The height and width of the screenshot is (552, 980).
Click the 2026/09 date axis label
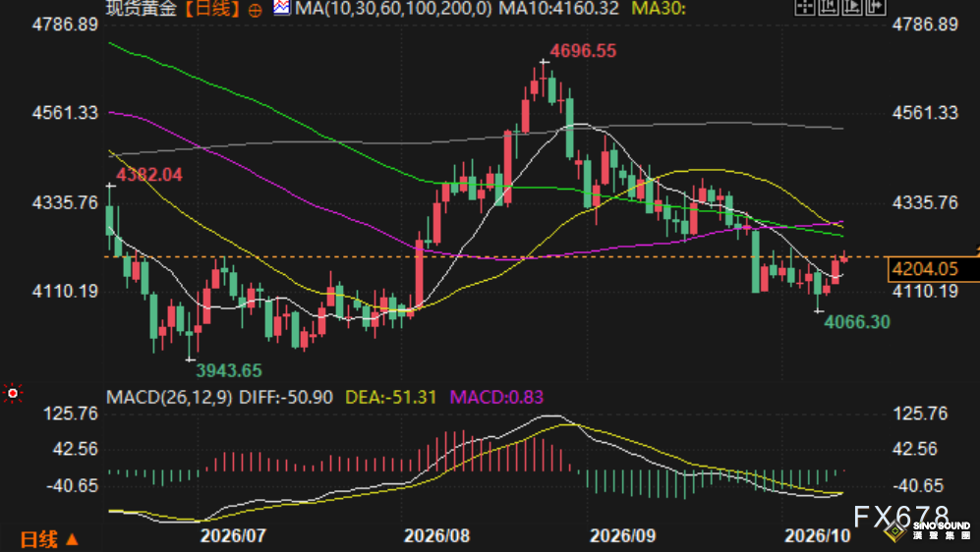pos(623,535)
